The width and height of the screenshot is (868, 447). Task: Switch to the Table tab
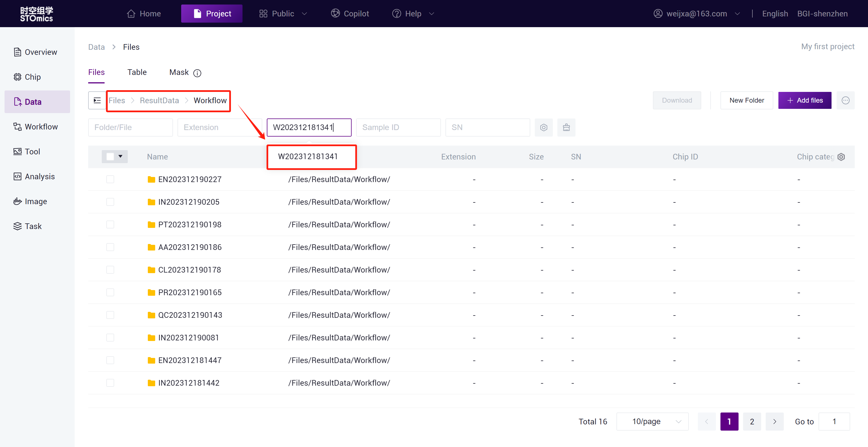(x=137, y=72)
